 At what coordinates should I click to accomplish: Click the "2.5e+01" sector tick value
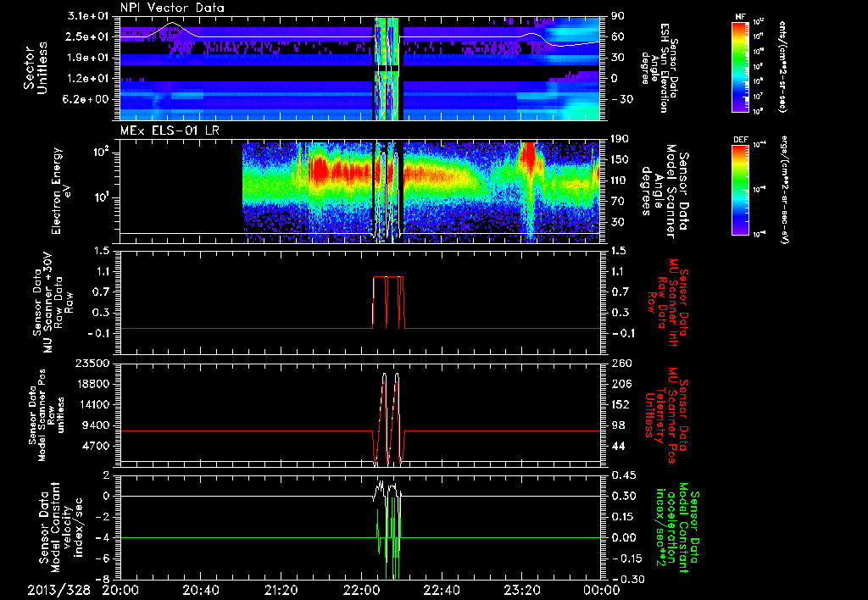click(87, 36)
